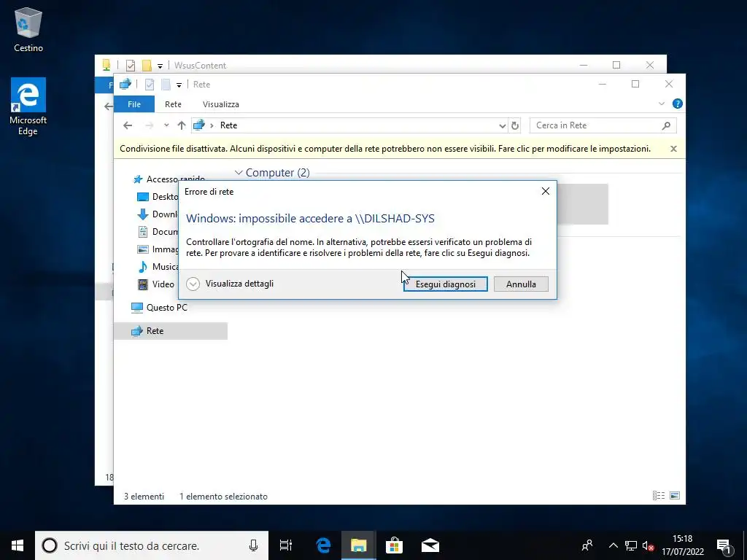Open the Rete ribbon tab
747x560 pixels.
coord(173,104)
